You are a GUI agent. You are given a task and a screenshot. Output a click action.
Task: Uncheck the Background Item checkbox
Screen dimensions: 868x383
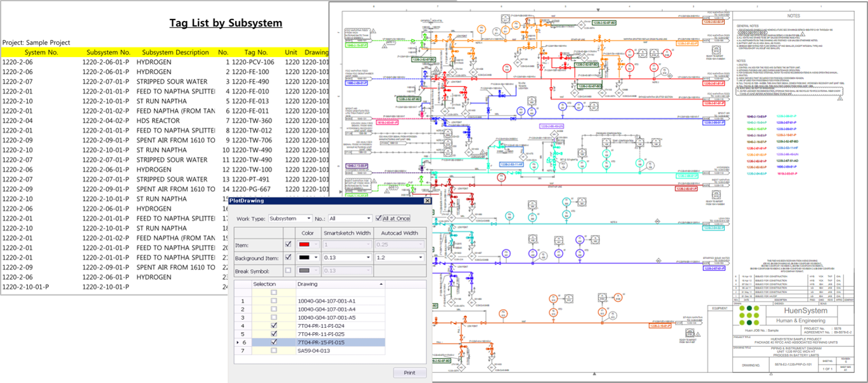[x=288, y=257]
